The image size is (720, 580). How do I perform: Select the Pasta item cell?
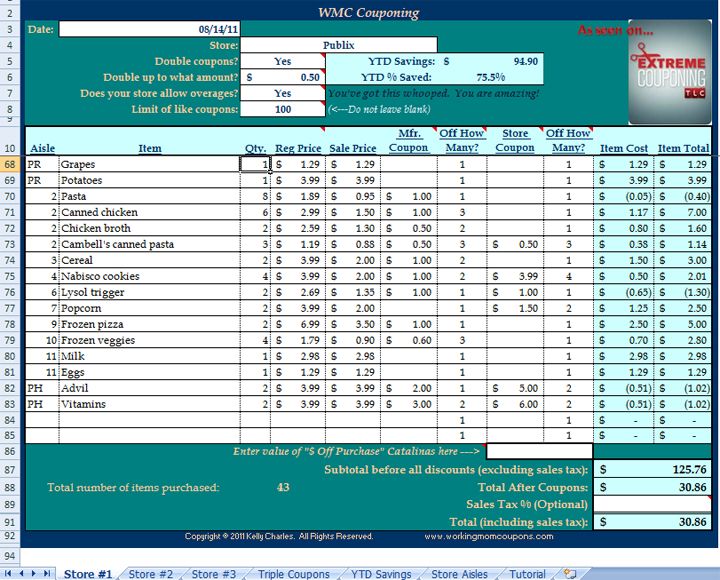pos(150,197)
